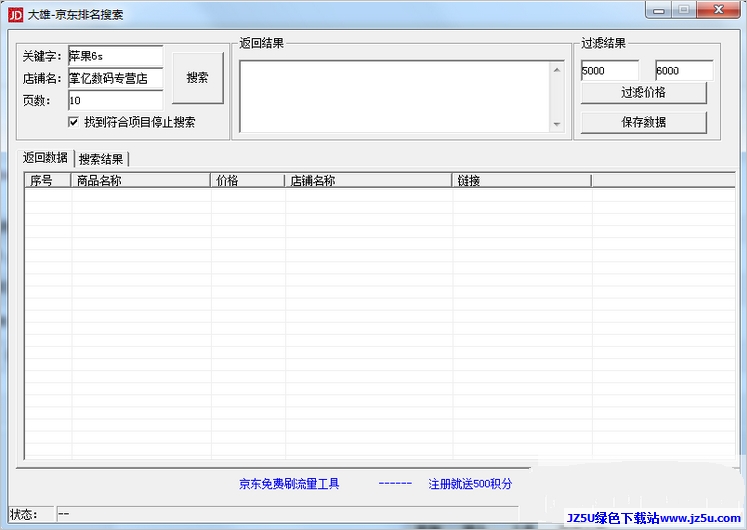Screen dimensions: 747x530
Task: Click the 价格 column header
Action: click(x=248, y=181)
